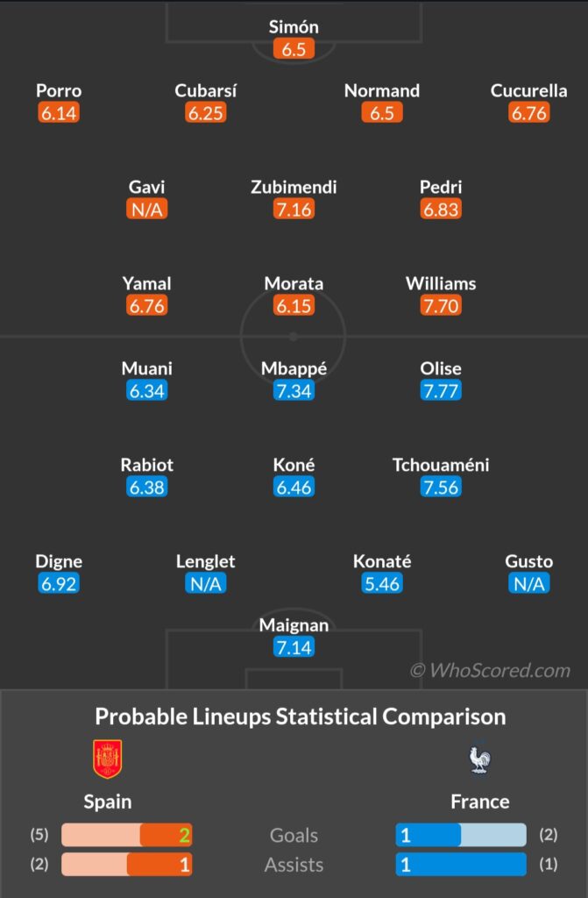Select Simón's 6.5 rating badge
Viewport: 588px width, 898px height.
[294, 49]
